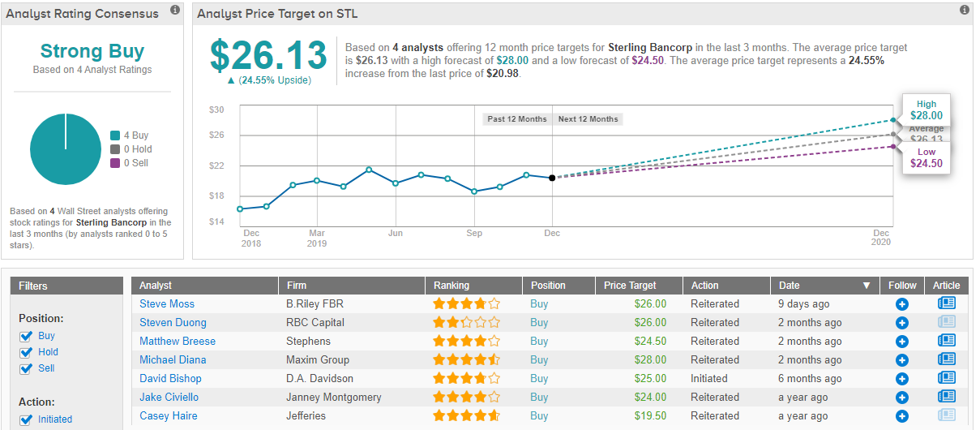This screenshot has width=980, height=430.
Task: Uncheck the Buy position filter
Action: [25, 336]
